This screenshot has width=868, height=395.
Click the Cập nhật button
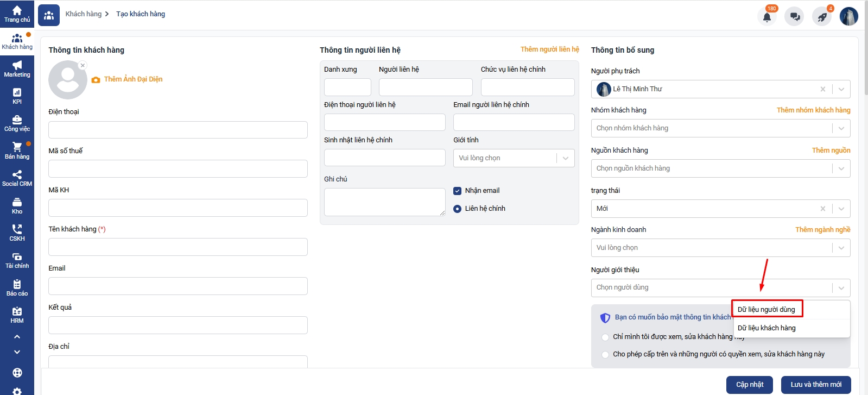point(750,385)
